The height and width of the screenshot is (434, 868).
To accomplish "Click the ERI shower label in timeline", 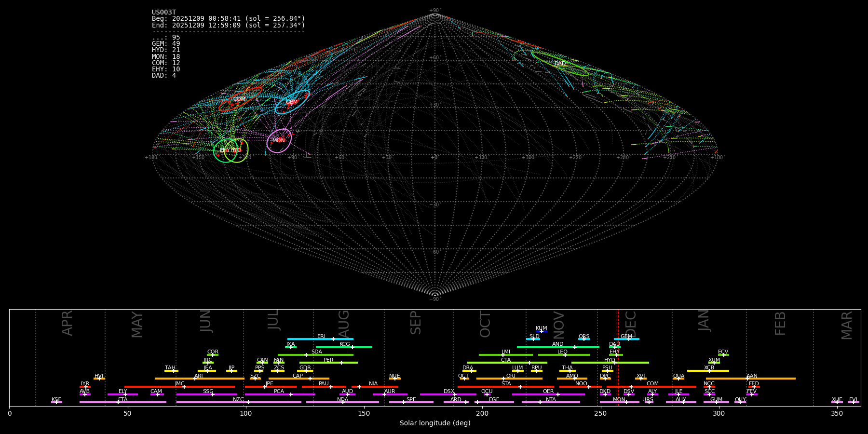I will (322, 337).
